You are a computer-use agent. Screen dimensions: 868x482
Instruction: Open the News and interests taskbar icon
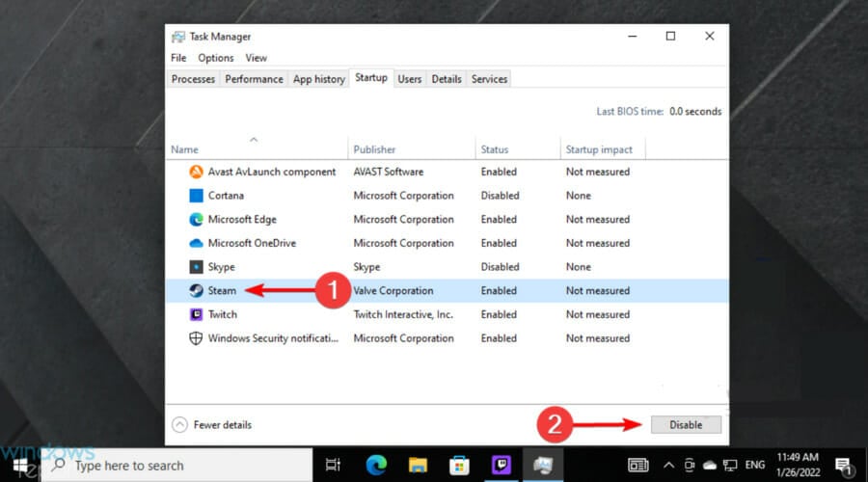(x=637, y=466)
